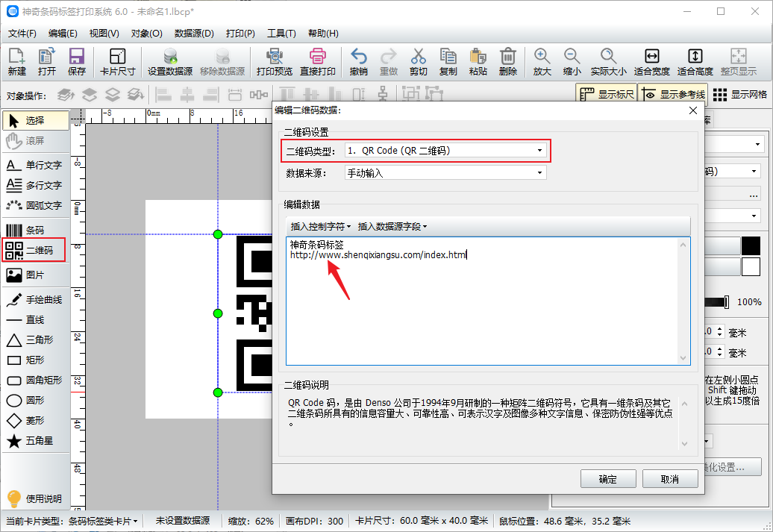Click the white color swatch in side panel
This screenshot has height=532, width=773.
[751, 266]
